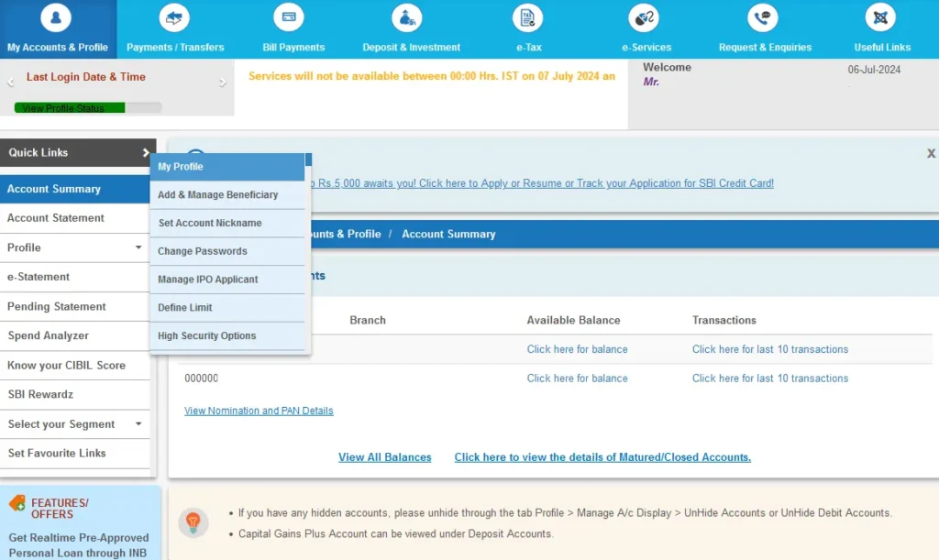Open Pending Statement in sidebar

click(x=75, y=306)
